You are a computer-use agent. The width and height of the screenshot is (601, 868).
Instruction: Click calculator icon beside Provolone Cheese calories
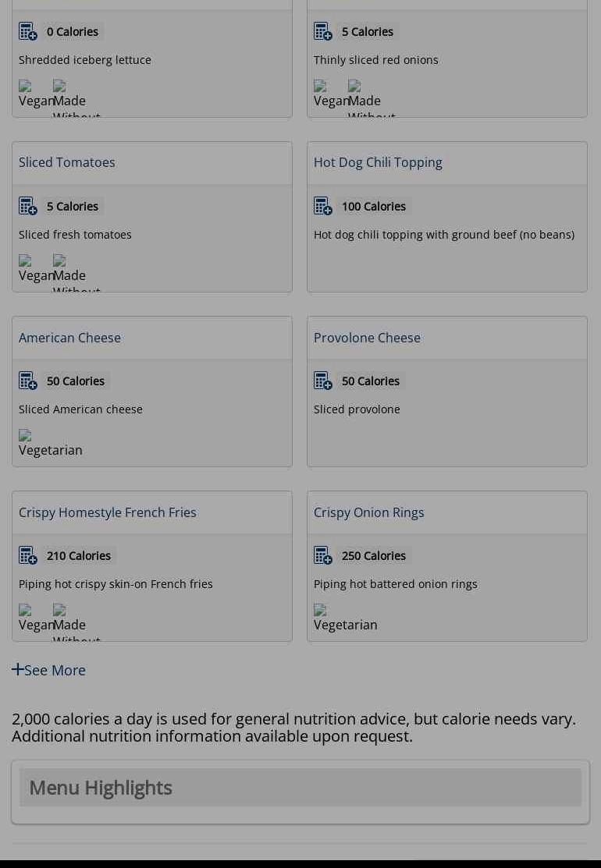pos(323,381)
